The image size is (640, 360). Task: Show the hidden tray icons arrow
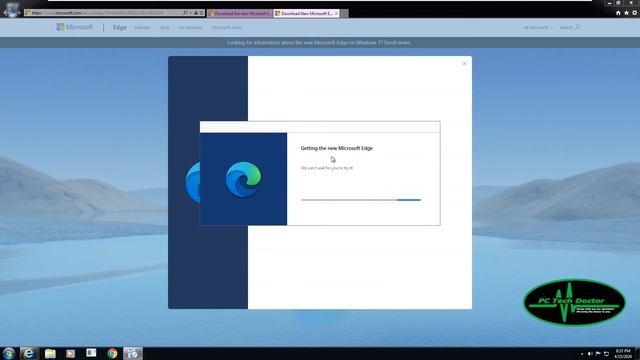[582, 353]
